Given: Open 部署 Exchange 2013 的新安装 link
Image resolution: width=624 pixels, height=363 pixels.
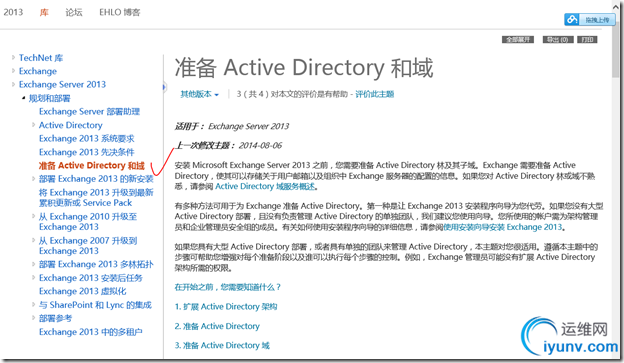Looking at the screenshot, I should point(96,179).
